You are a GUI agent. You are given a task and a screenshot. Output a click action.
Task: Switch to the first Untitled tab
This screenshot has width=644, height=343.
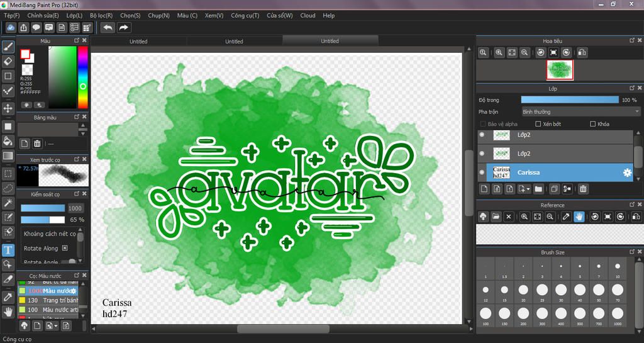point(138,41)
